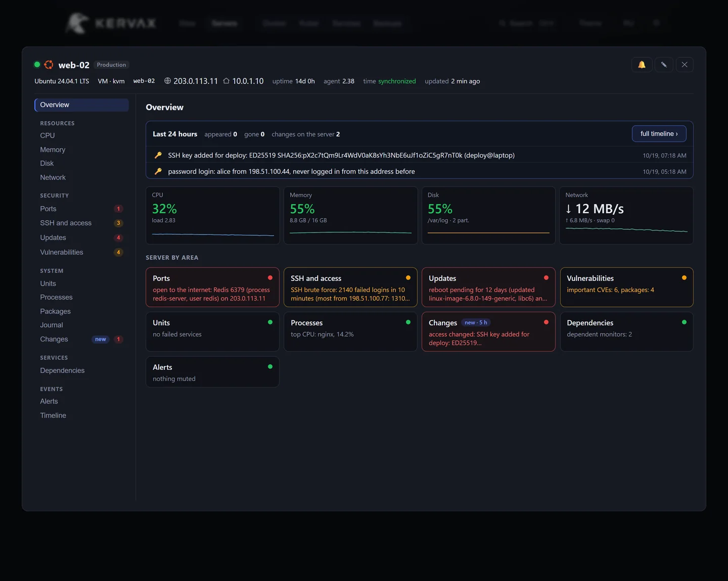Click the key icon on the password login row
Screen dimensions: 728x581
tap(158, 171)
